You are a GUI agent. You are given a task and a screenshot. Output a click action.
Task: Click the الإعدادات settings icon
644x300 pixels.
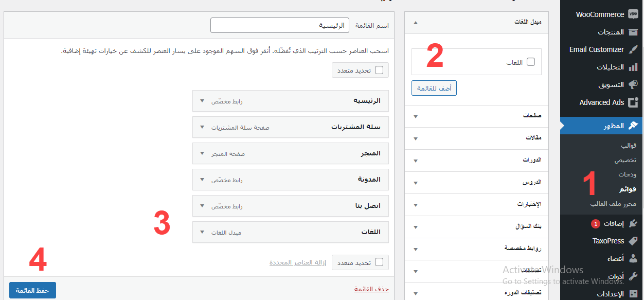pyautogui.click(x=633, y=294)
